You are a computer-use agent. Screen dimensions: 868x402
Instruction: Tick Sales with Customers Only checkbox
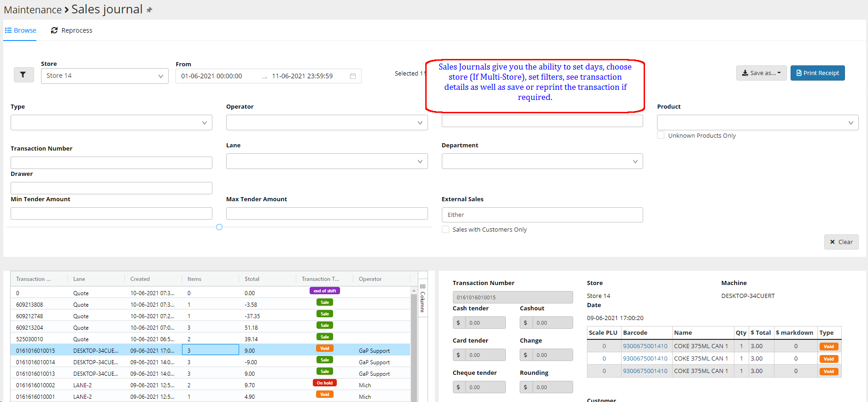[446, 229]
